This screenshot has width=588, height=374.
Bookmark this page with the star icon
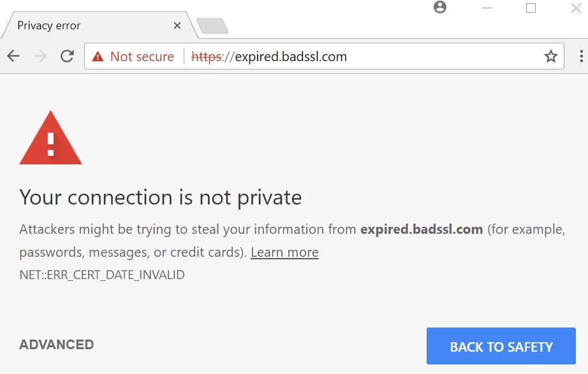pos(550,57)
